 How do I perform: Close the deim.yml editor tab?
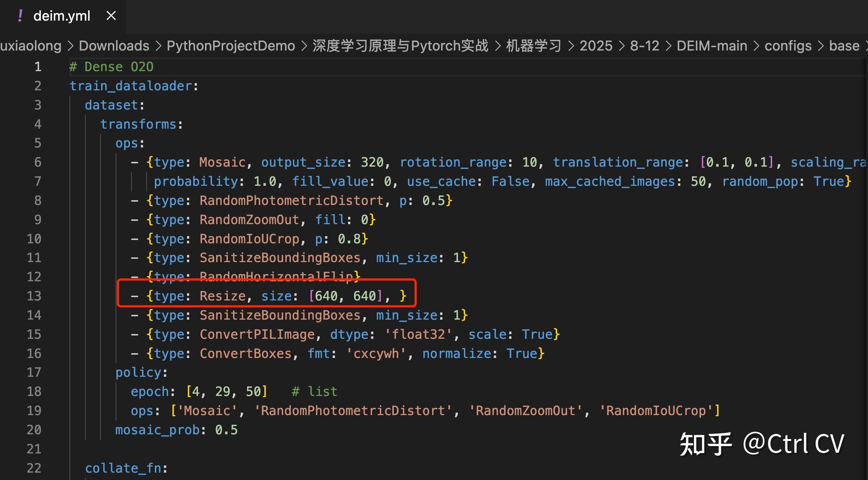click(x=111, y=16)
